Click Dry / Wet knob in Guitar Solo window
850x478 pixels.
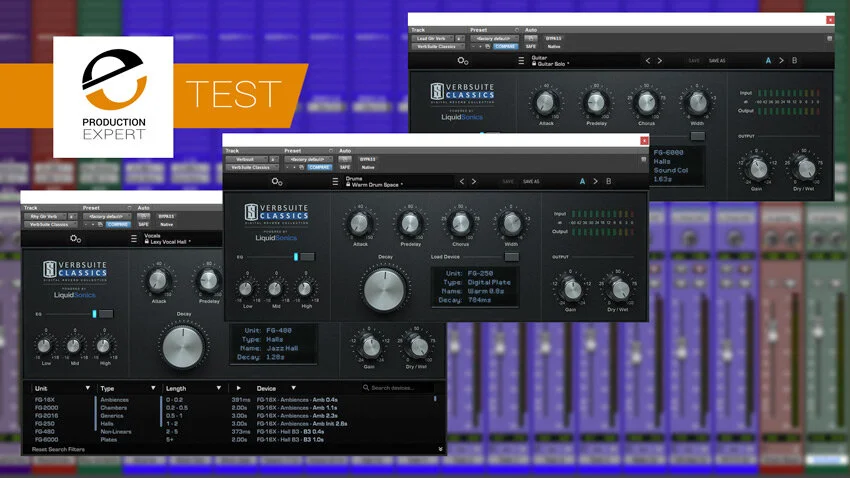804,169
